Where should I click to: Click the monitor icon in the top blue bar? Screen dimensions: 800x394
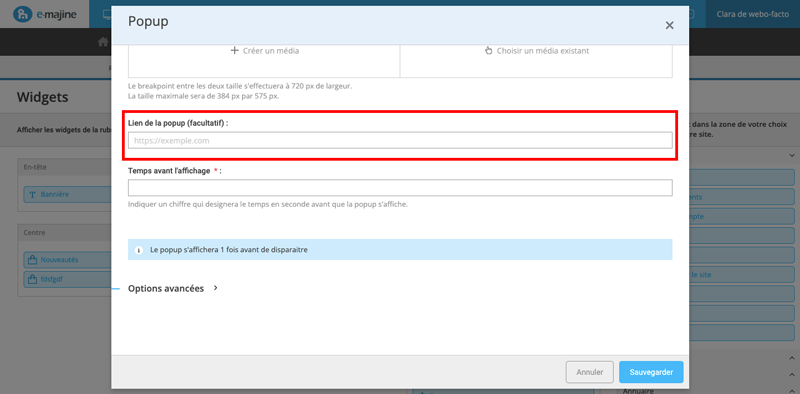(107, 14)
